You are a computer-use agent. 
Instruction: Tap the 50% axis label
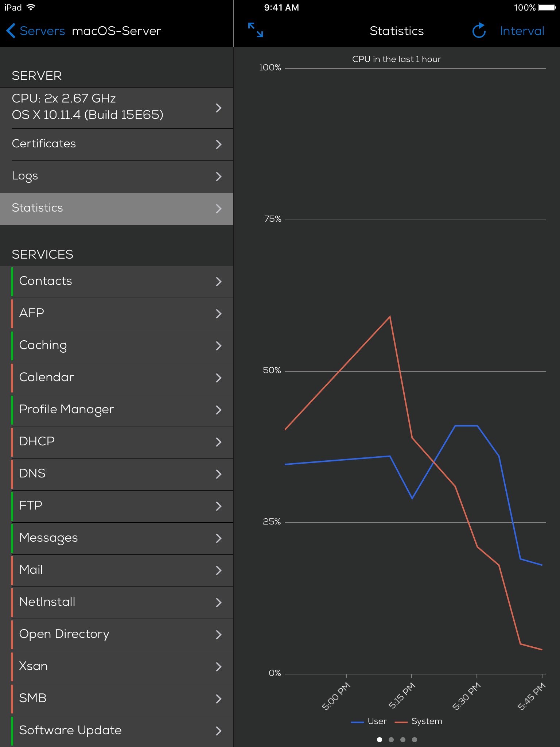pyautogui.click(x=272, y=371)
